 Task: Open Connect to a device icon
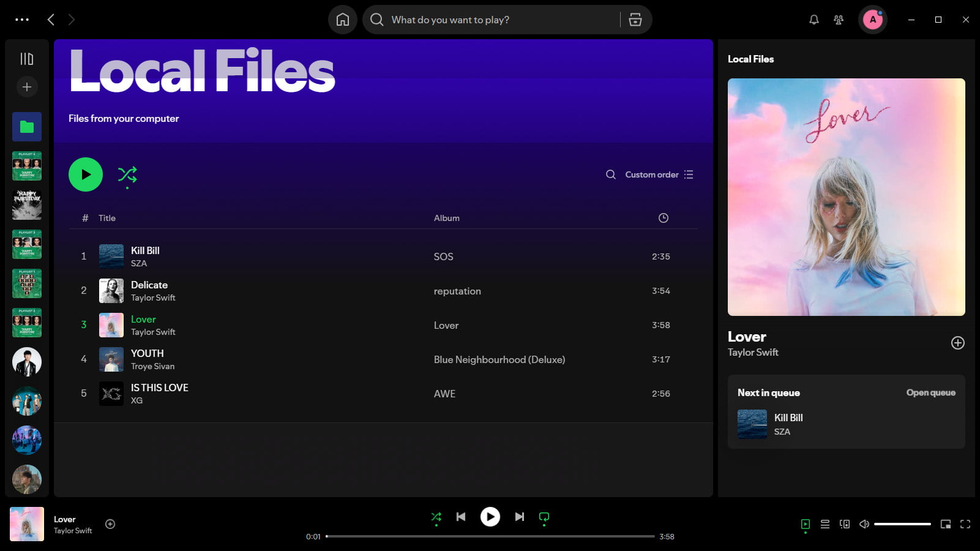point(845,524)
